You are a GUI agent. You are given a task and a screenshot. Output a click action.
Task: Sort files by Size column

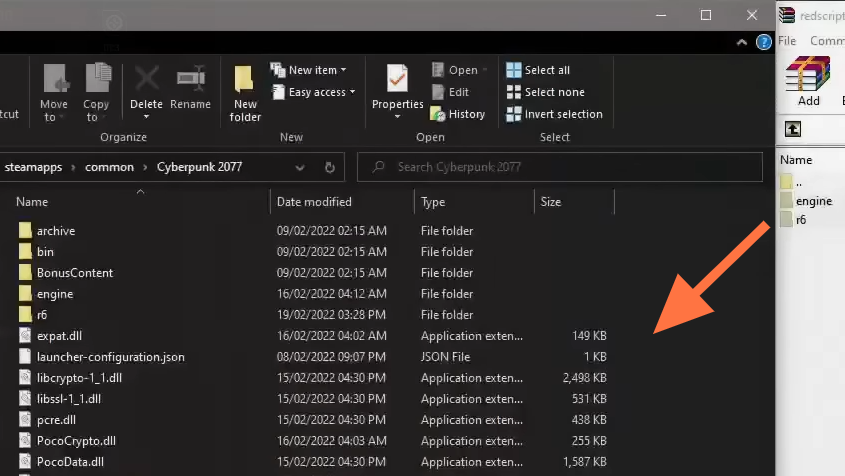coord(551,202)
